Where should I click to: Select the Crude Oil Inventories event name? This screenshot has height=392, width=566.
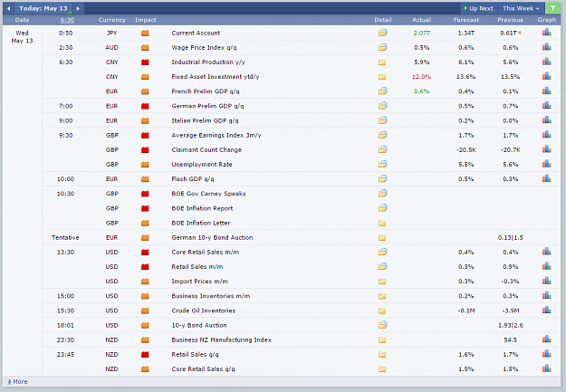point(203,311)
